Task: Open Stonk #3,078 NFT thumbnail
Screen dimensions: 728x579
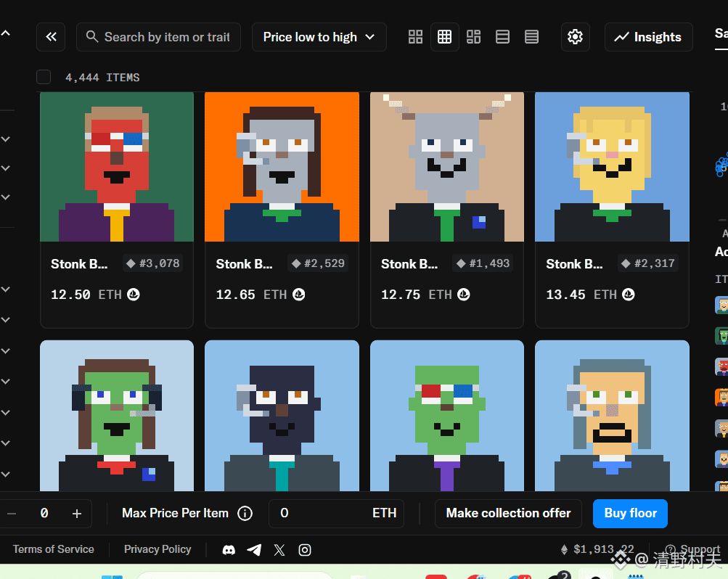Action: click(x=117, y=167)
